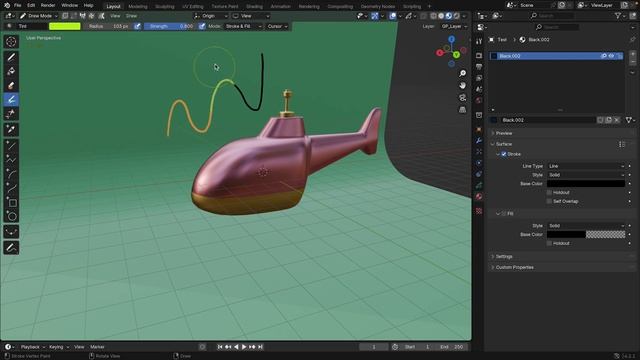This screenshot has width=640, height=360.
Task: Enable the Fill checkbox
Action: (504, 213)
